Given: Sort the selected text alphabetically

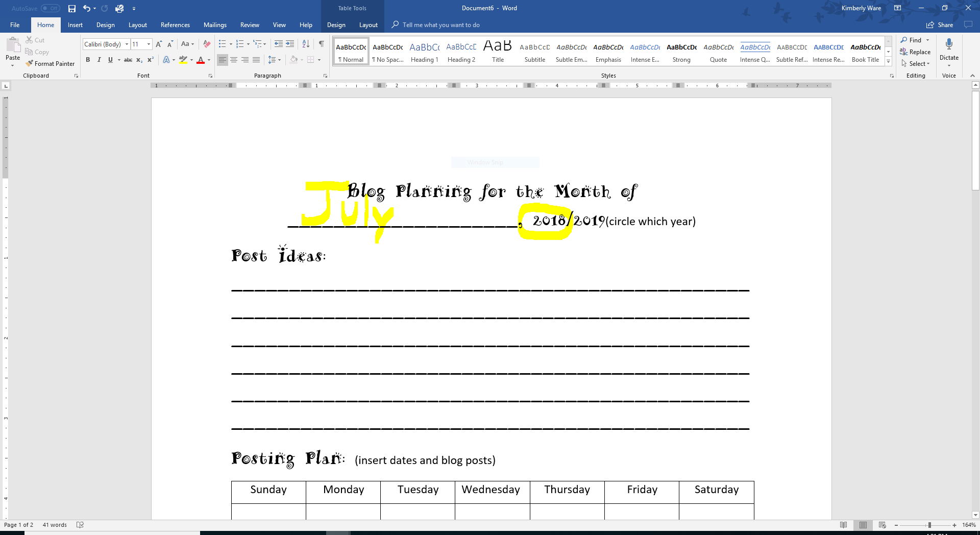Looking at the screenshot, I should click(x=306, y=44).
